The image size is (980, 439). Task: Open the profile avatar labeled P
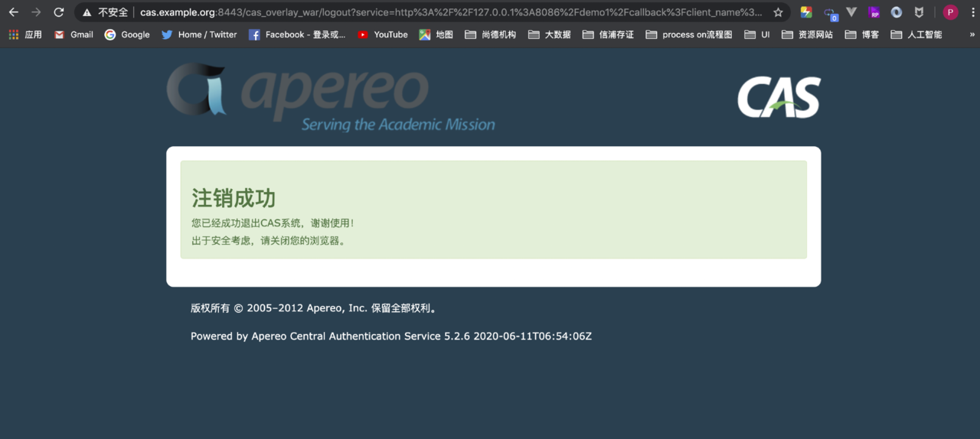point(950,12)
